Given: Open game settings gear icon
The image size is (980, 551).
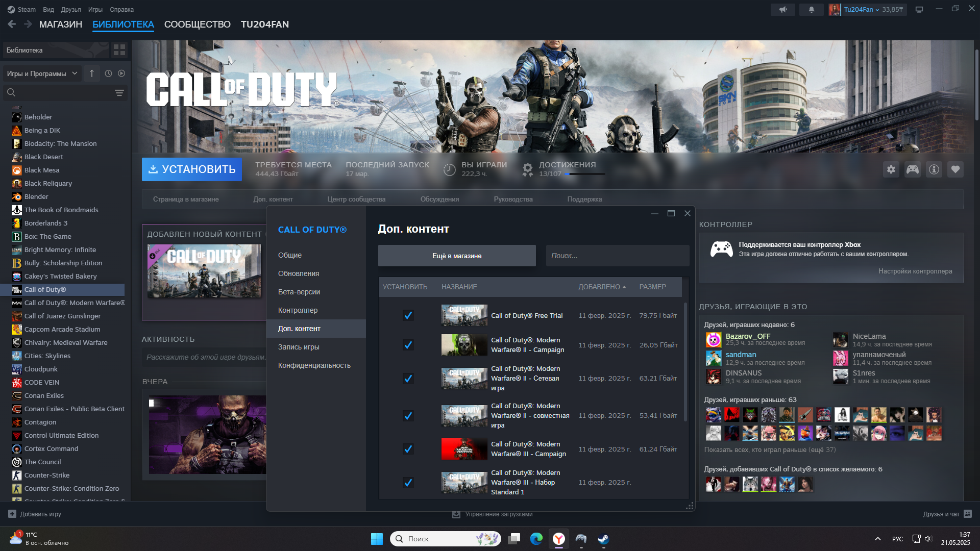Looking at the screenshot, I should pyautogui.click(x=891, y=169).
